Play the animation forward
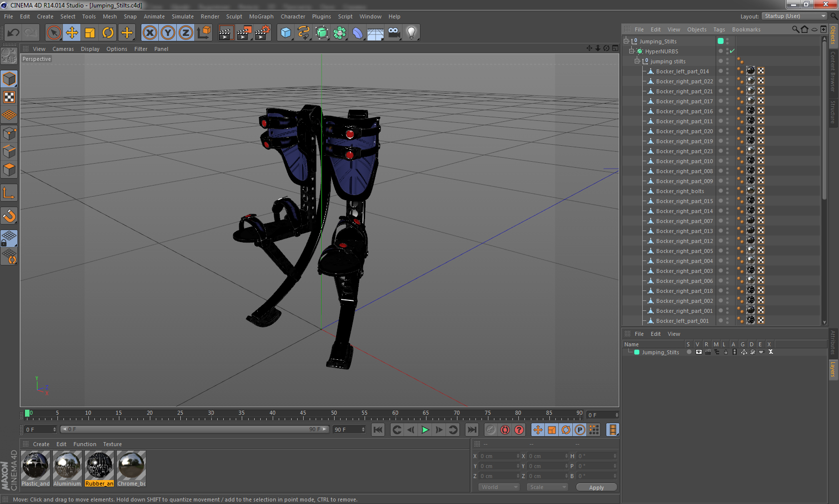Image resolution: width=839 pixels, height=504 pixels. coord(425,430)
